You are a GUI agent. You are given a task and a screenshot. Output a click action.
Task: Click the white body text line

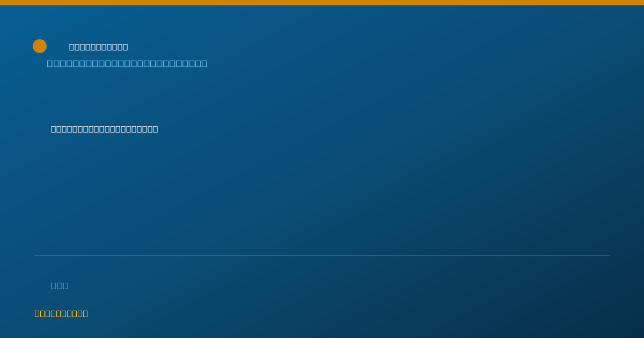[105, 129]
